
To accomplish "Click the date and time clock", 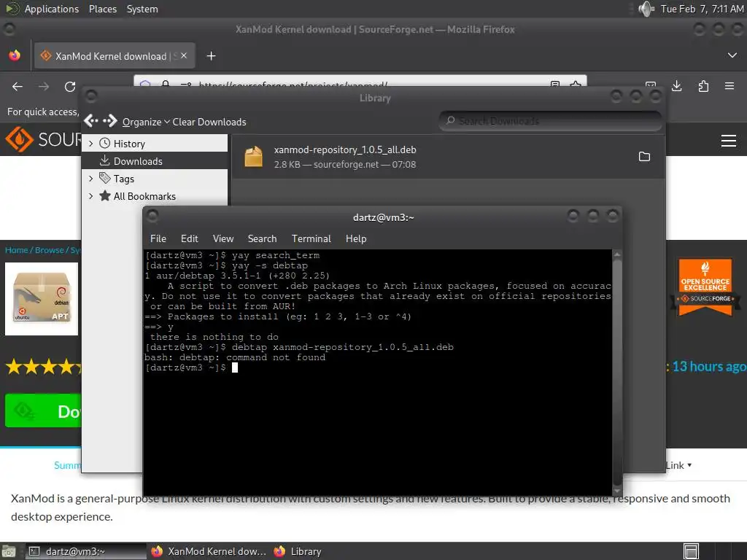I will [x=702, y=9].
